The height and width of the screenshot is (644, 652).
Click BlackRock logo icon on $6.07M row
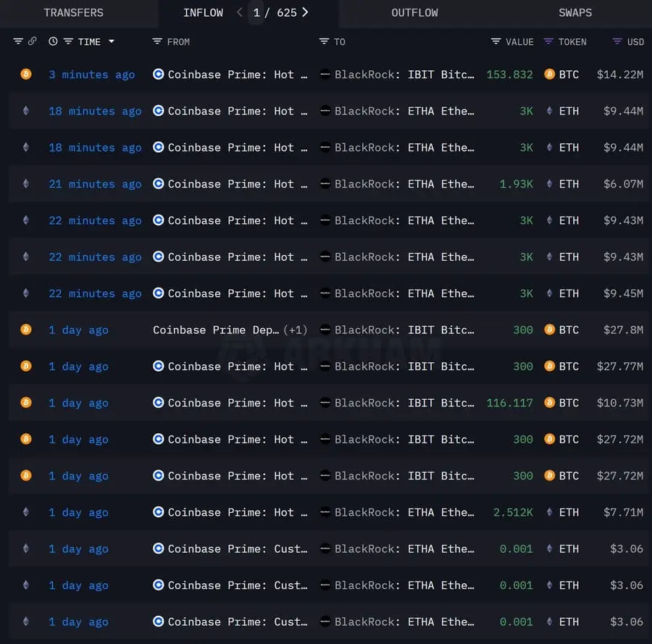[x=325, y=184]
